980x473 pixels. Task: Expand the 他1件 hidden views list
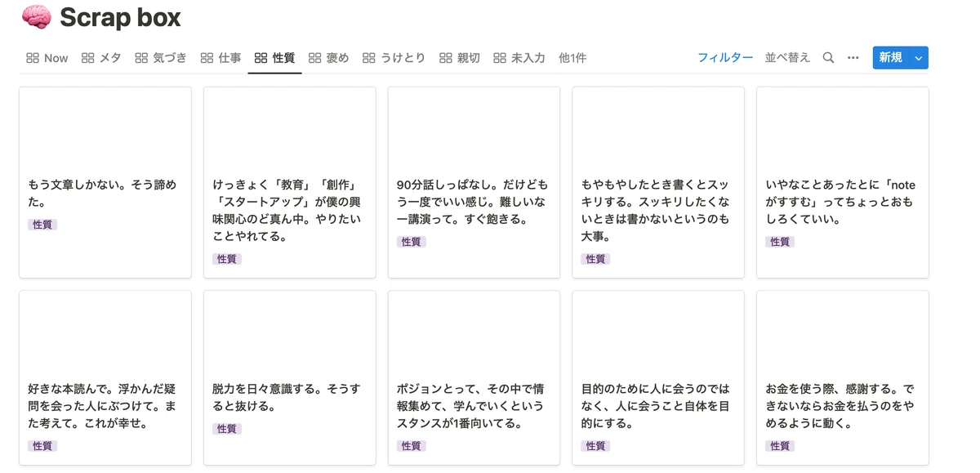tap(572, 58)
